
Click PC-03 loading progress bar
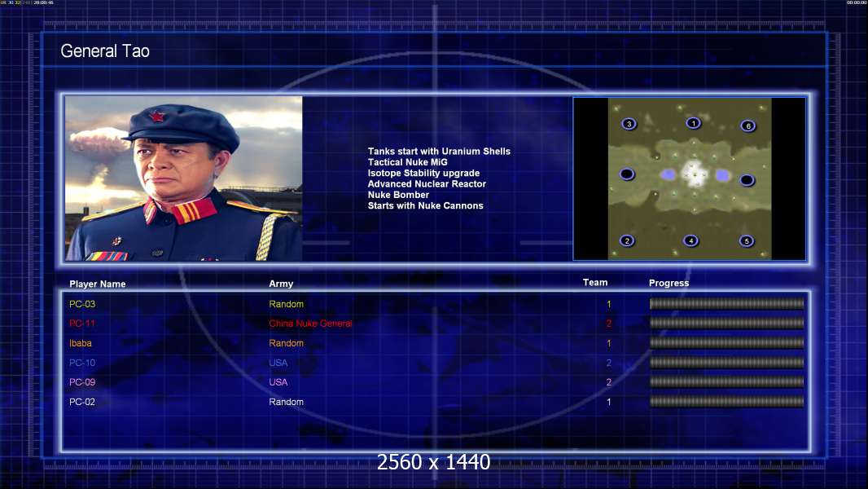[x=727, y=303]
